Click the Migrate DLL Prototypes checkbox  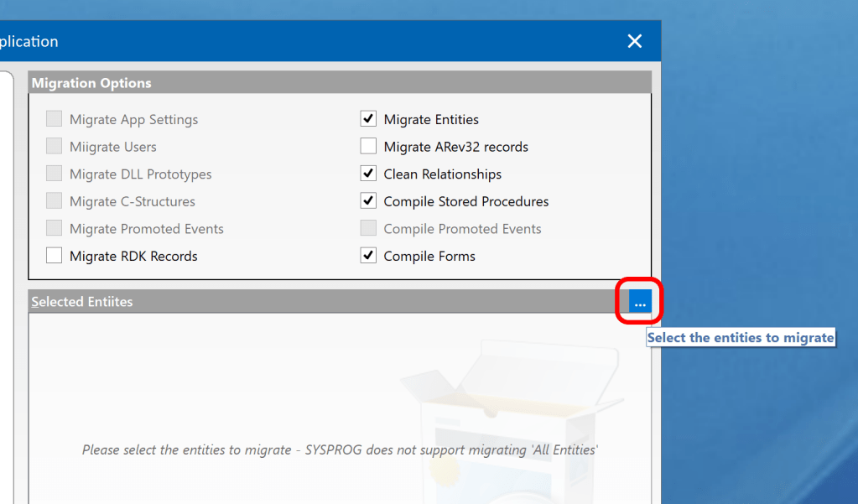pos(54,173)
